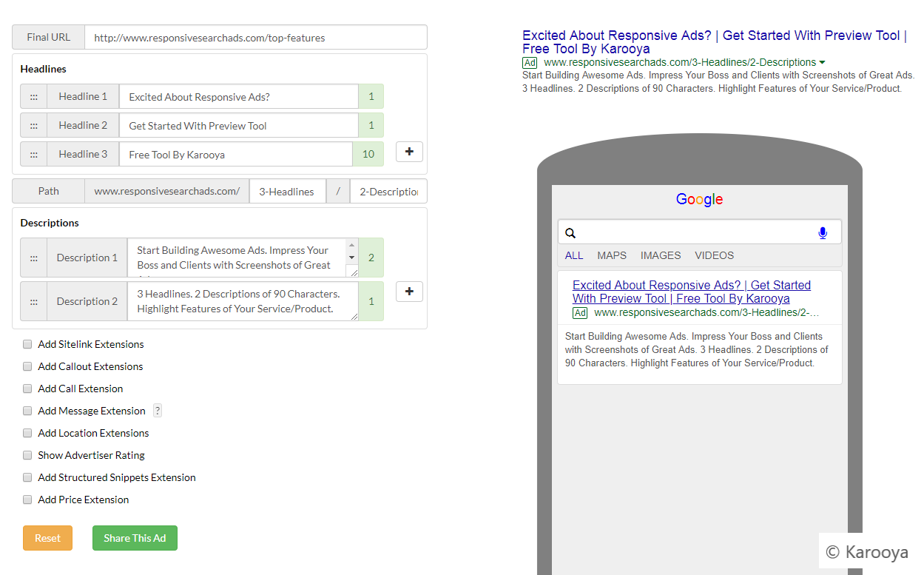Viewport: 924px width, 575px height.
Task: Select the VIDEOS tab
Action: point(714,255)
